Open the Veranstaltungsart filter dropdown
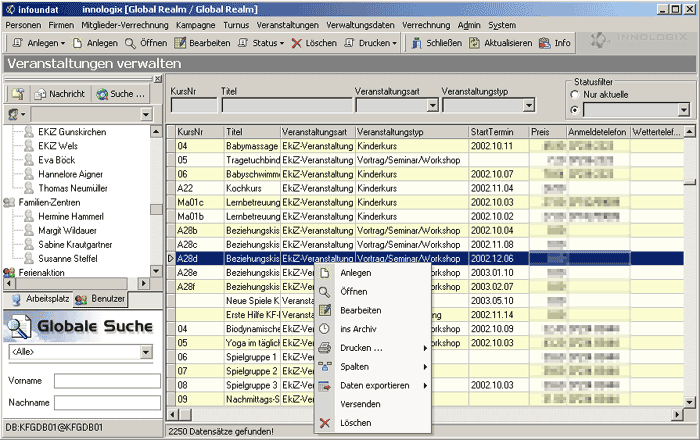Viewport: 700px width, 440px height. [x=432, y=105]
